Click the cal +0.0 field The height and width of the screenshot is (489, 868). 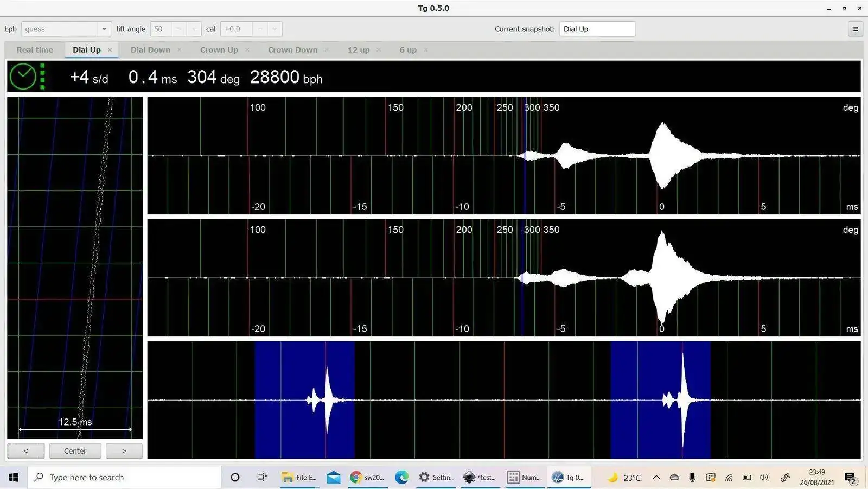tap(237, 29)
